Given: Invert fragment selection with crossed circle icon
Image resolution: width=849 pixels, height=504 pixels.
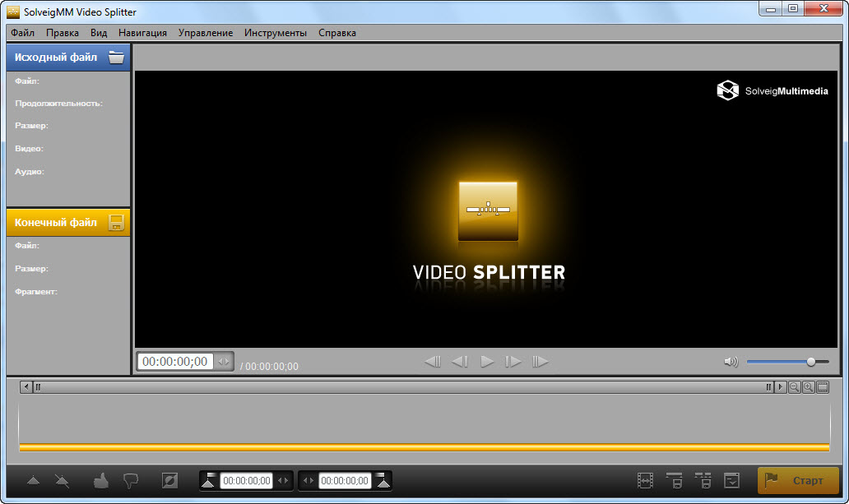Looking at the screenshot, I should pyautogui.click(x=169, y=480).
